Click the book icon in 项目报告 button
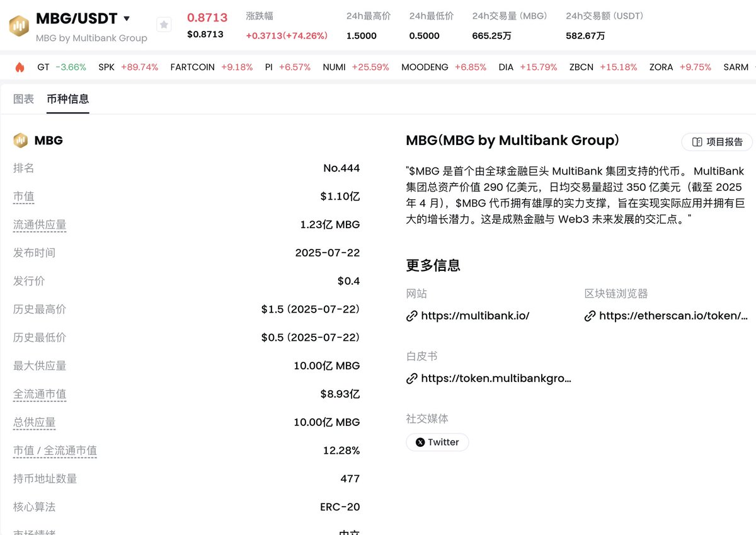The height and width of the screenshot is (535, 756). pyautogui.click(x=697, y=142)
